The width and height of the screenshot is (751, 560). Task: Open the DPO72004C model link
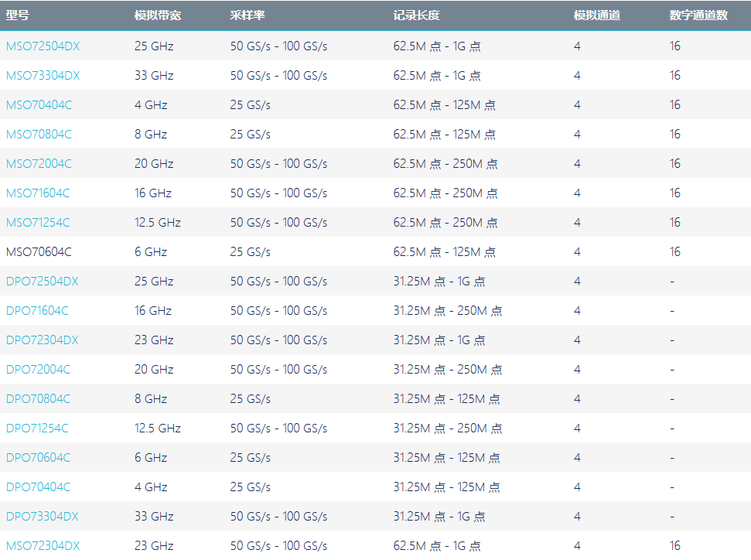(x=39, y=370)
